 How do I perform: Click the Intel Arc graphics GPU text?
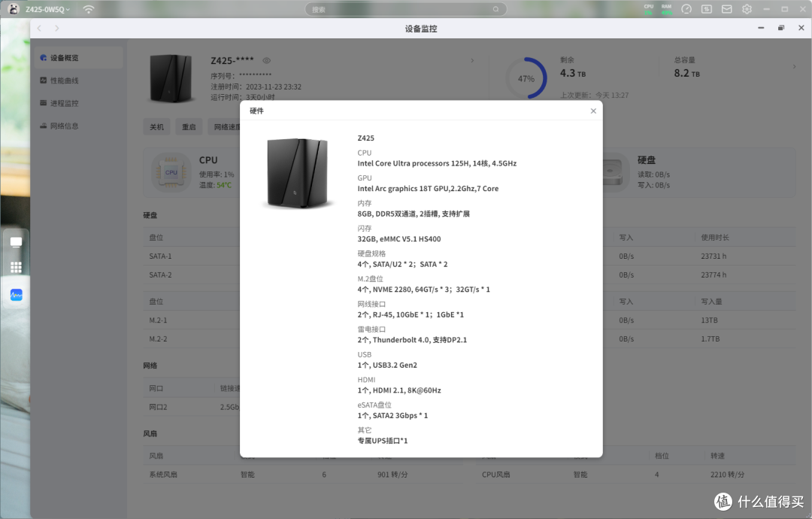coord(428,189)
